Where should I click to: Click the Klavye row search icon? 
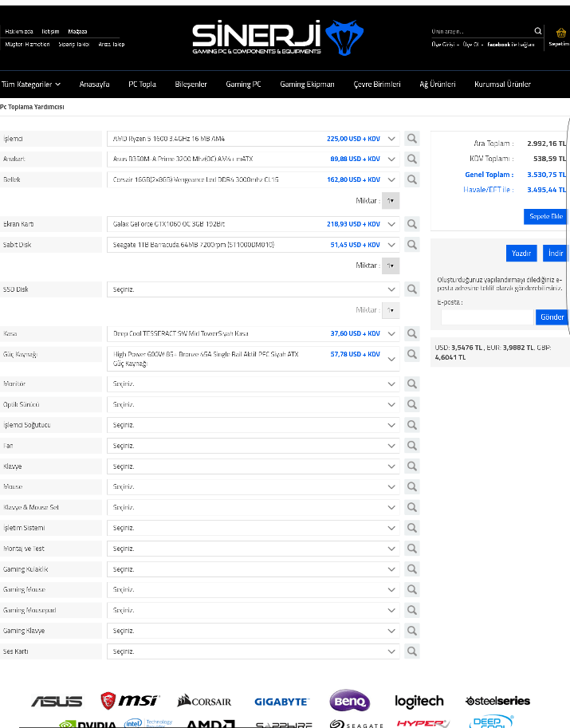click(411, 466)
